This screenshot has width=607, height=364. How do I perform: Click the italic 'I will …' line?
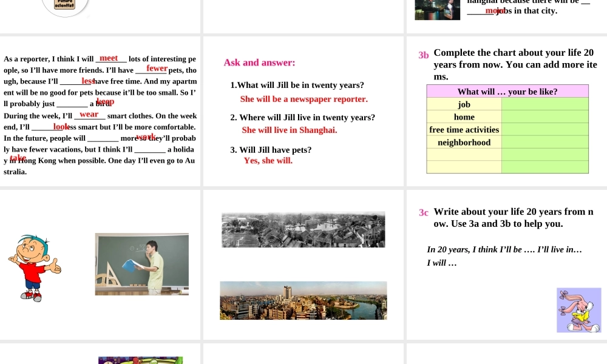click(442, 263)
